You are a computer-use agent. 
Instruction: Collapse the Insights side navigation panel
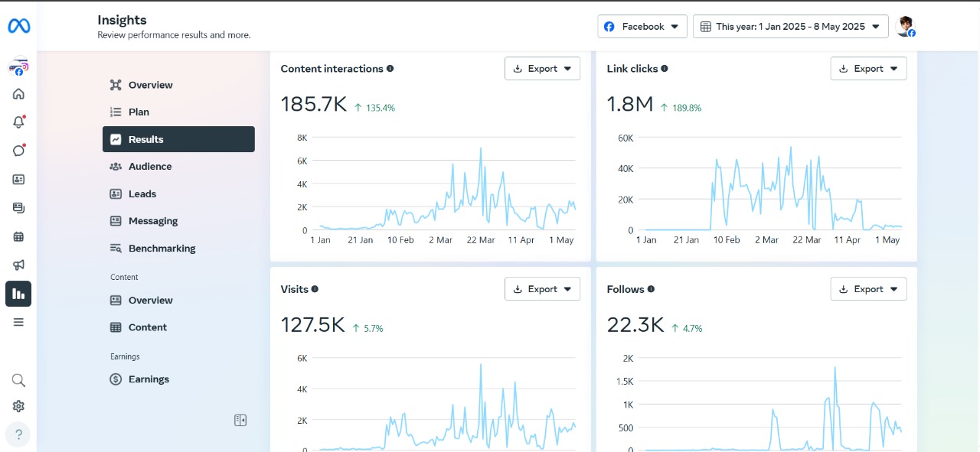click(240, 420)
